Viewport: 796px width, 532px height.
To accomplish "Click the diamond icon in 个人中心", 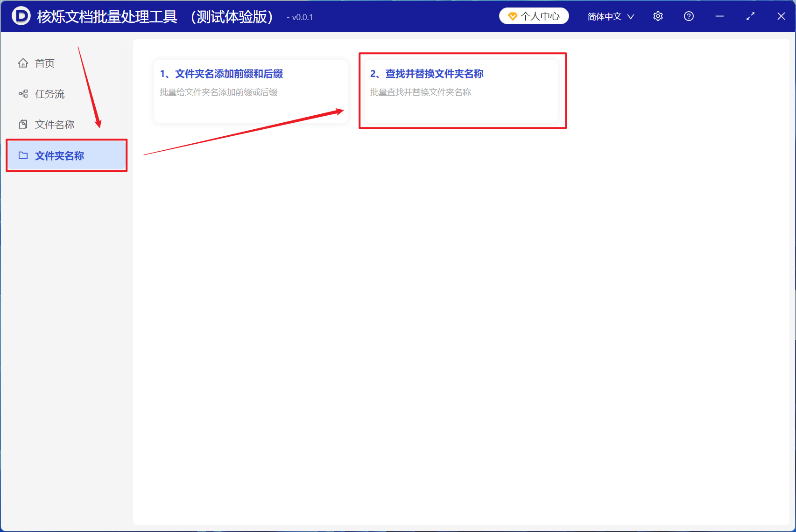I will (x=512, y=17).
